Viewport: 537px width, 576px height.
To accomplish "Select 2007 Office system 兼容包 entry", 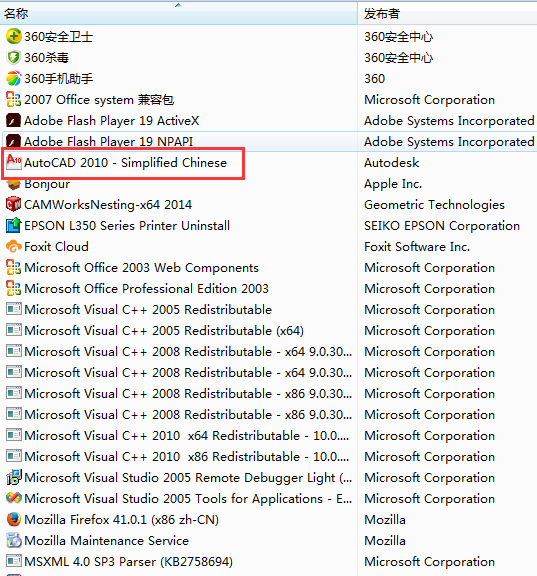I will [x=99, y=100].
